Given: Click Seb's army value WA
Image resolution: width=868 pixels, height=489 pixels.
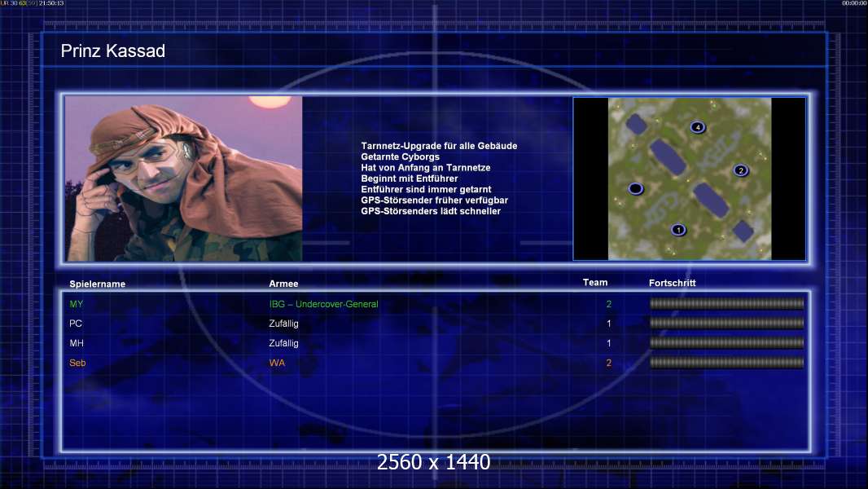Looking at the screenshot, I should coord(277,363).
